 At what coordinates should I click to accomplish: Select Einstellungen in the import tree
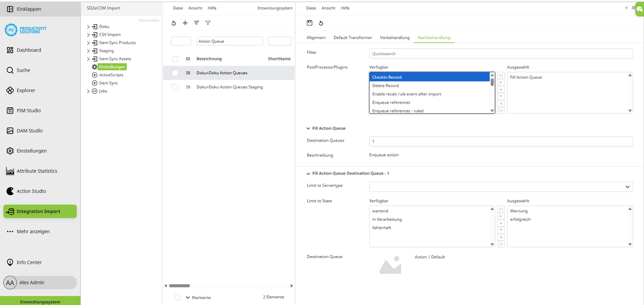(x=112, y=67)
